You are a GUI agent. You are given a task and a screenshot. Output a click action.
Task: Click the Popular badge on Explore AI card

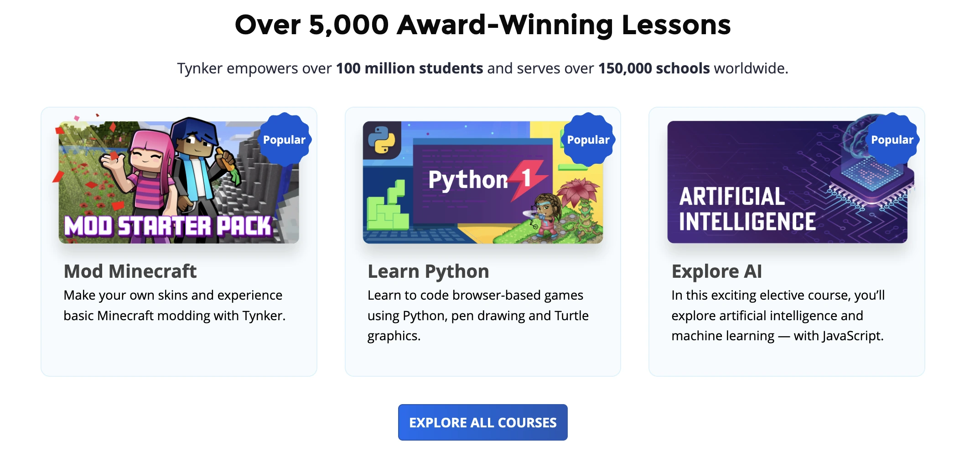pyautogui.click(x=892, y=139)
